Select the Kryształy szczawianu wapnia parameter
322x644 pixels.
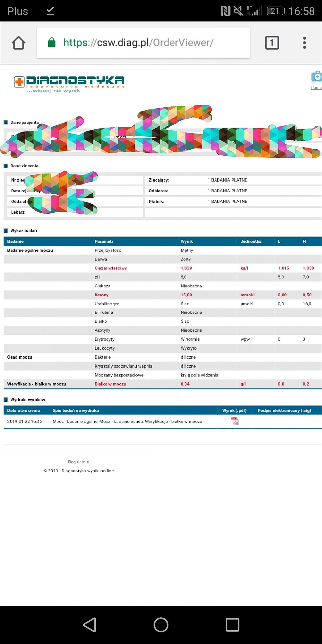[x=123, y=366]
